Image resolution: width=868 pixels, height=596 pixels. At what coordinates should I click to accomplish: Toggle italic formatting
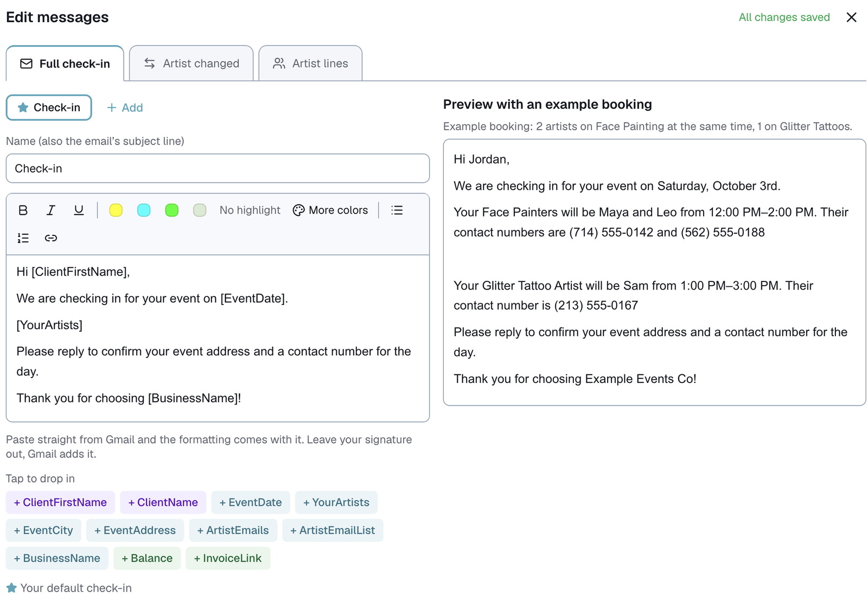pyautogui.click(x=51, y=210)
